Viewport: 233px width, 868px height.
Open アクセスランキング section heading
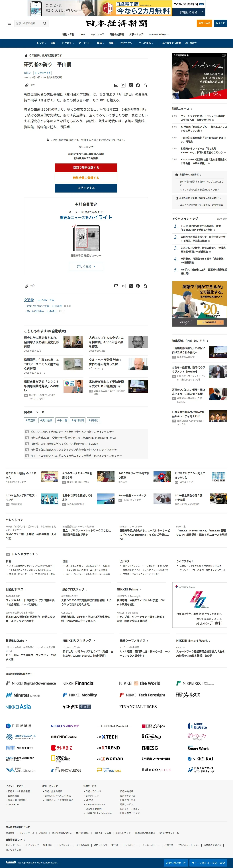186,219
